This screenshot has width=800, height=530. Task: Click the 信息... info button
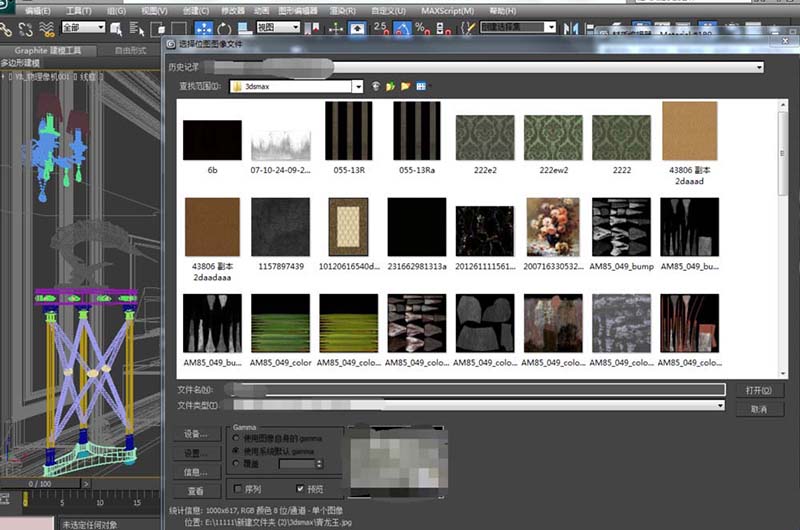(196, 472)
